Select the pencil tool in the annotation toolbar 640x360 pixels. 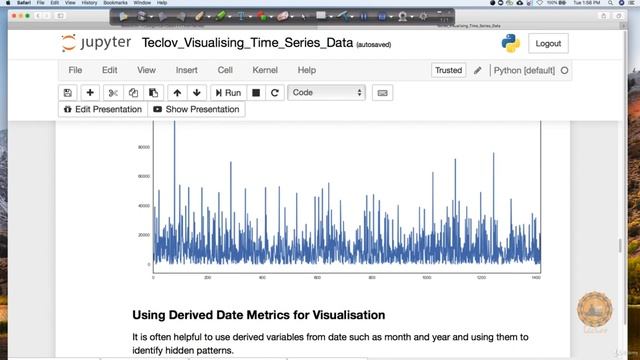click(199, 16)
